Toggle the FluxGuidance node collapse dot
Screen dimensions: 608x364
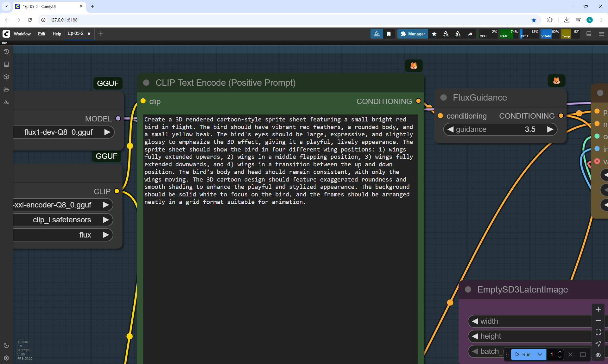coord(444,98)
